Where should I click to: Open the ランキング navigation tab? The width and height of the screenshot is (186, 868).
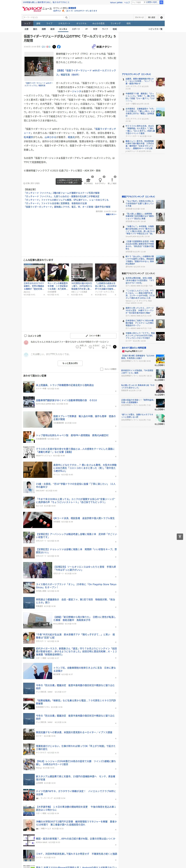pyautogui.click(x=115, y=24)
